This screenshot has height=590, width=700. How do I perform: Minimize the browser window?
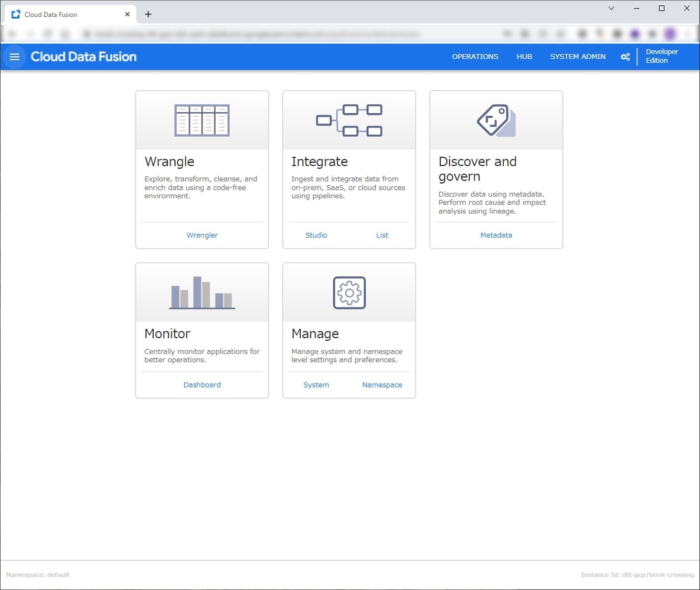tap(637, 8)
